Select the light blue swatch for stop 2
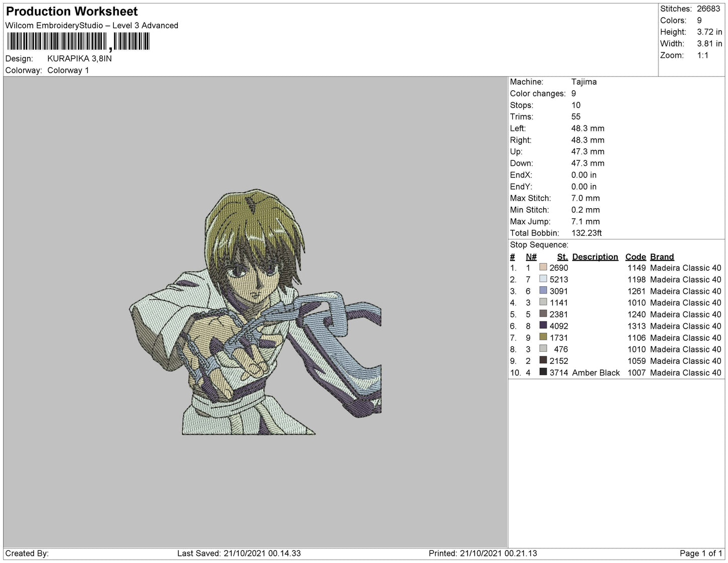Viewport: 728px width, 563px height. [x=543, y=279]
